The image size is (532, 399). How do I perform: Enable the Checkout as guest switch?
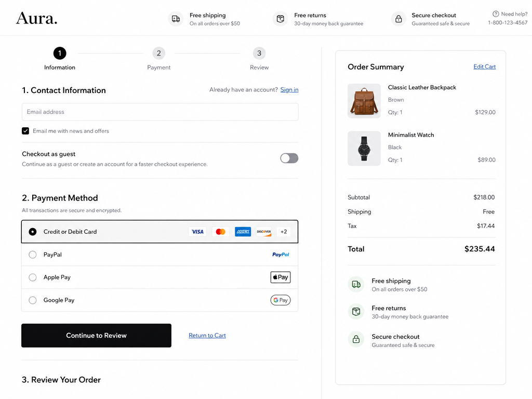pos(289,158)
